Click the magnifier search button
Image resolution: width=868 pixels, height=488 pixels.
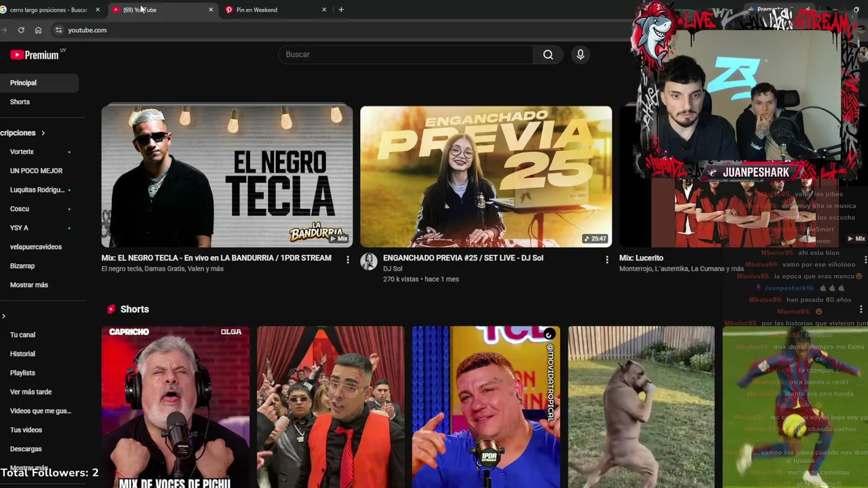tap(548, 54)
